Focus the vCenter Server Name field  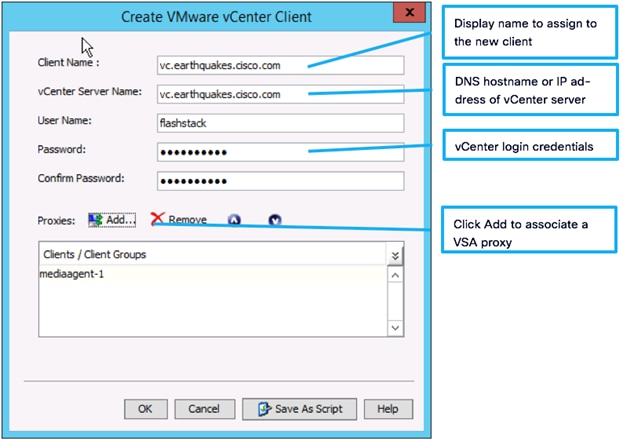click(281, 94)
